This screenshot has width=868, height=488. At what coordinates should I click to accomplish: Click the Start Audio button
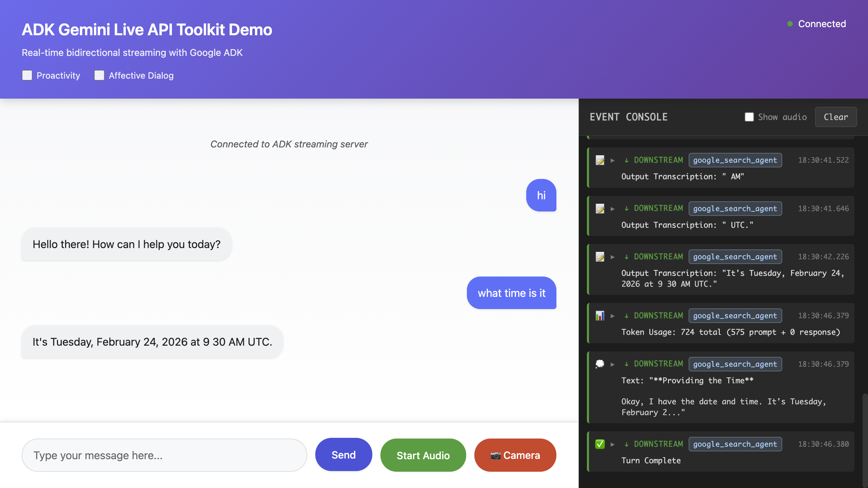[x=423, y=455]
